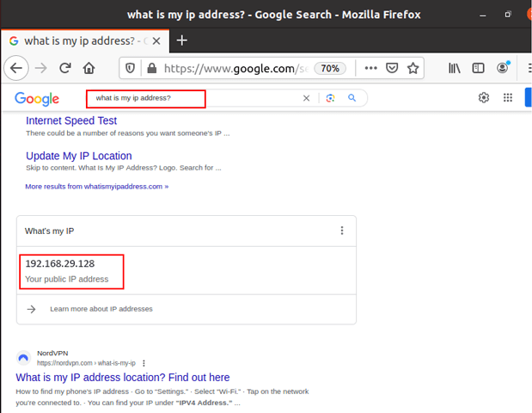Open the Update My IP Location link
Screen dimensions: 532x413
tap(79, 156)
